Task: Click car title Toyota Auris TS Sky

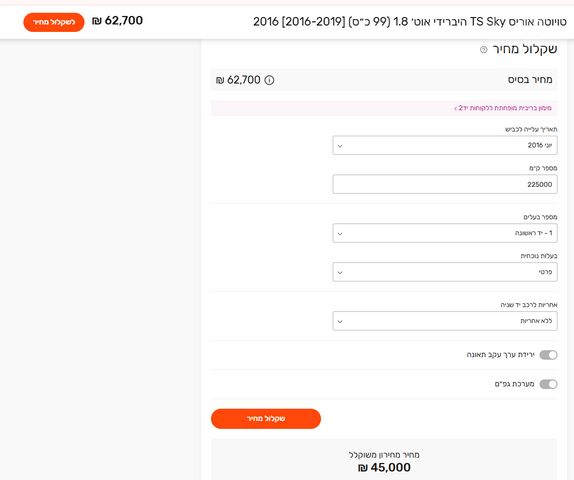Action: click(410, 22)
